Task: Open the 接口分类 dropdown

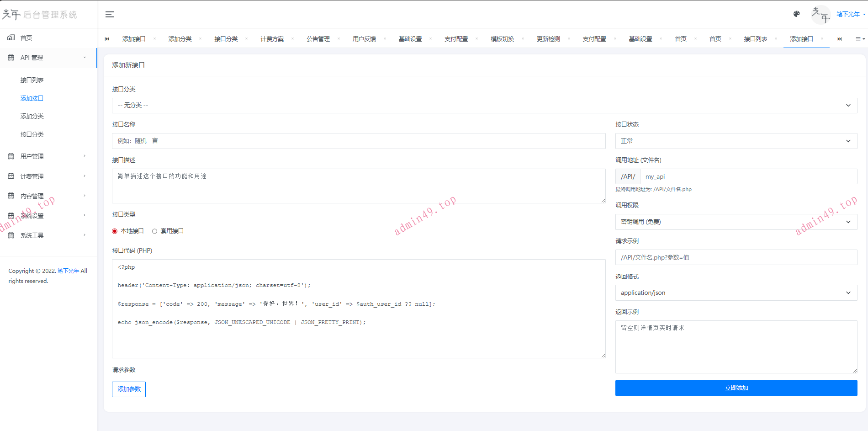Action: pyautogui.click(x=484, y=106)
